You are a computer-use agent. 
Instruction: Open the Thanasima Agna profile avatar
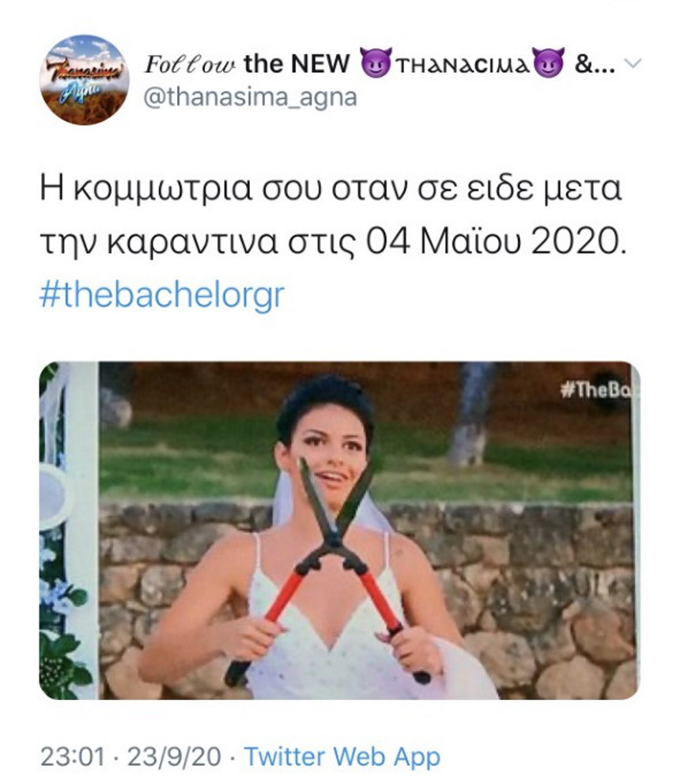84,79
